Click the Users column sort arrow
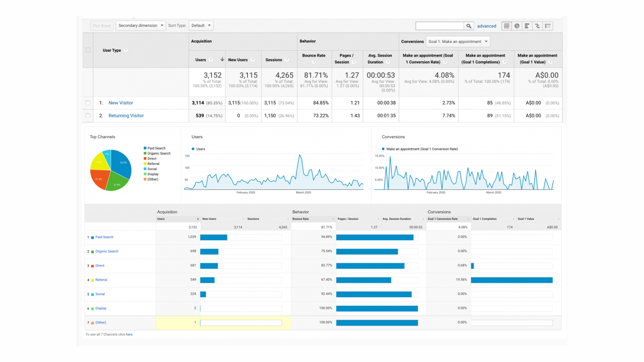 222,59
